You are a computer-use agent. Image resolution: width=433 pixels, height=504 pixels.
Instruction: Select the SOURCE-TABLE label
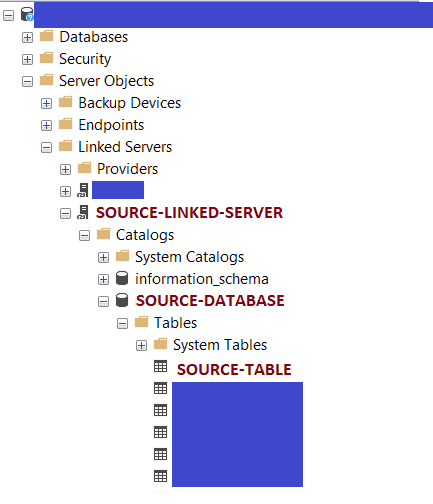pyautogui.click(x=234, y=369)
